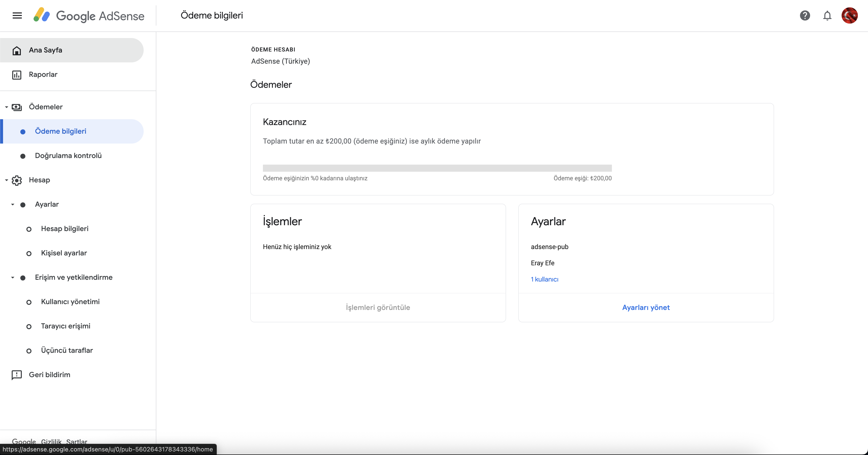The width and height of the screenshot is (868, 455).
Task: Select Ödeme bilgileri in the sidebar
Action: [72, 131]
